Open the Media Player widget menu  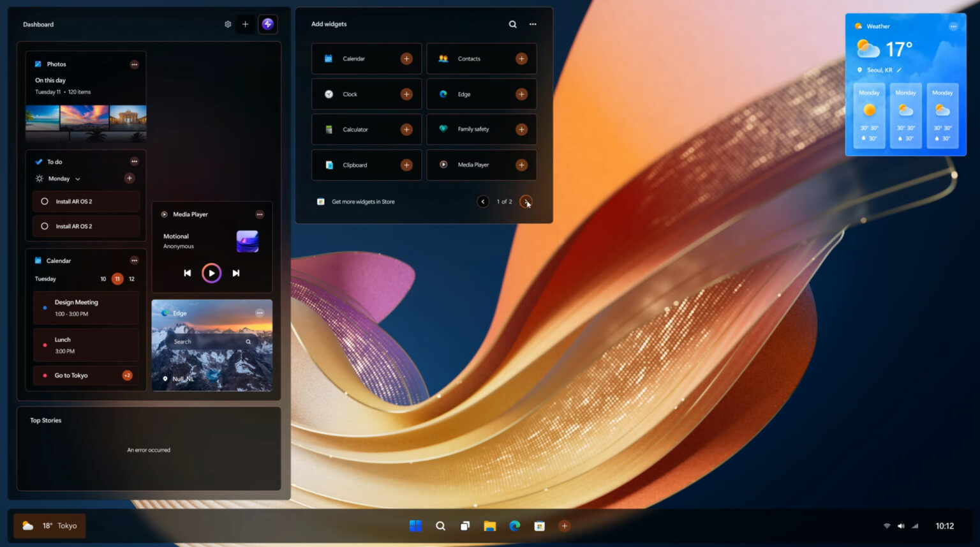[x=260, y=214]
